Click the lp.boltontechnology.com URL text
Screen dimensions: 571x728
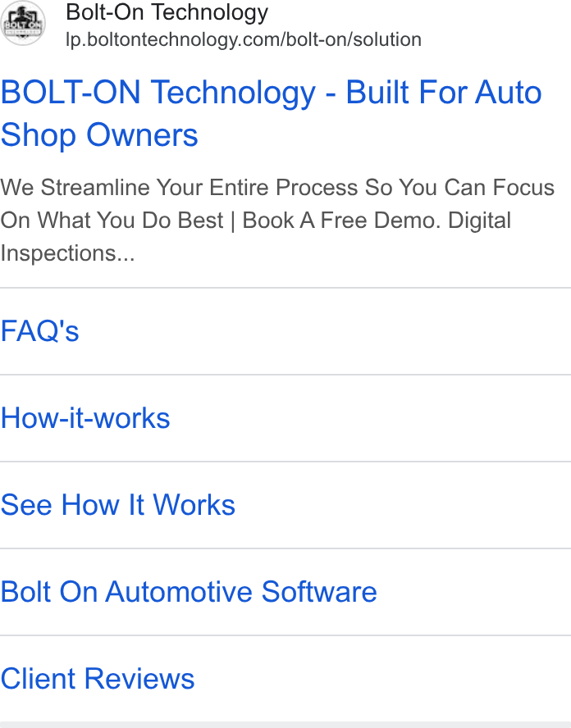[x=244, y=39]
